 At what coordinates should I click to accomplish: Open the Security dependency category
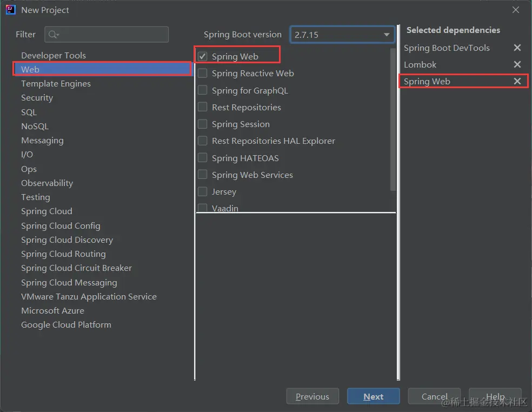[37, 98]
